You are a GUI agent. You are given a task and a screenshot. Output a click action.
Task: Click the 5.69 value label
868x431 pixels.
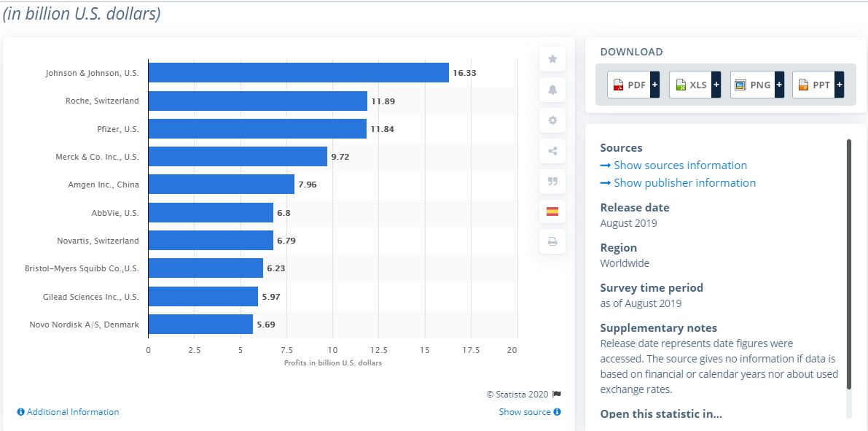tap(266, 325)
